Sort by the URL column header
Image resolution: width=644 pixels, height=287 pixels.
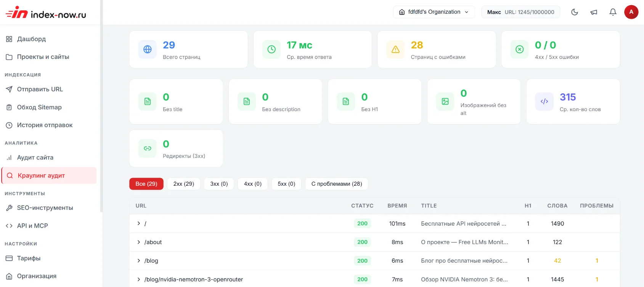(141, 206)
